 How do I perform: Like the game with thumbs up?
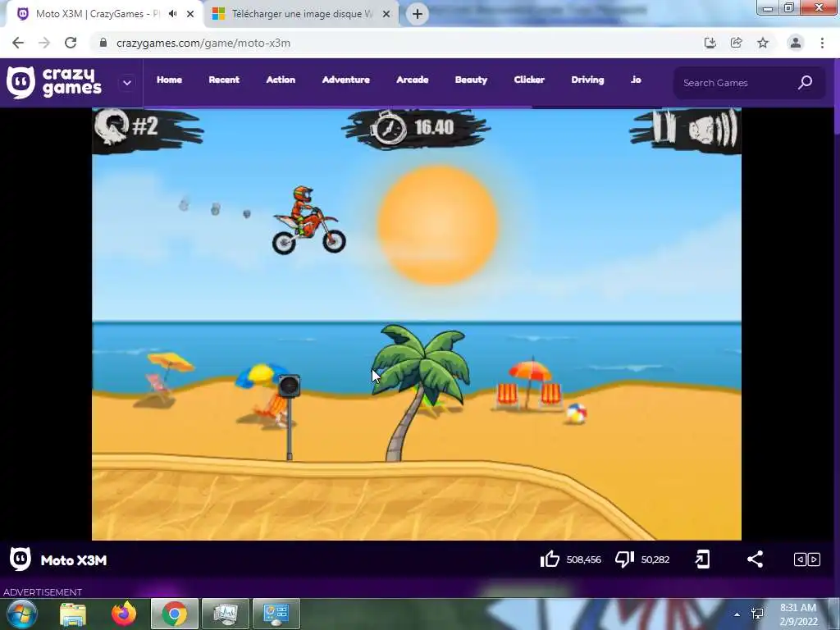(x=550, y=559)
